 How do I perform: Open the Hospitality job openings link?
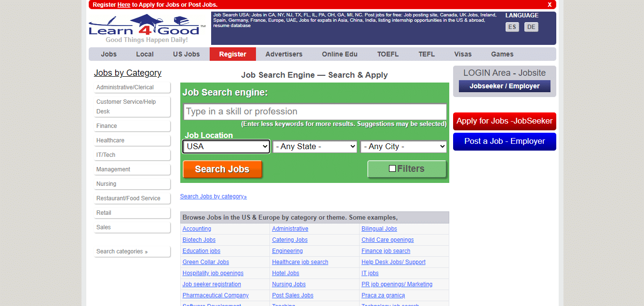pos(213,273)
